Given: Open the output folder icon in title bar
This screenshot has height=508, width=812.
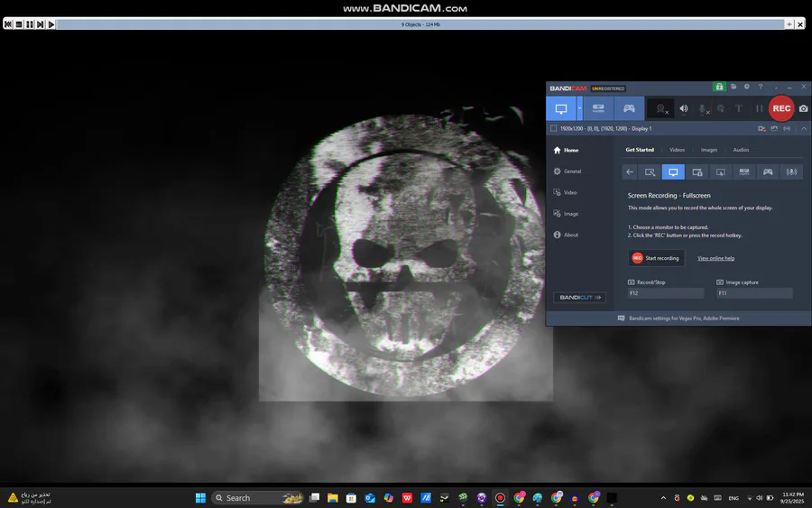Looking at the screenshot, I should pyautogui.click(x=734, y=87).
